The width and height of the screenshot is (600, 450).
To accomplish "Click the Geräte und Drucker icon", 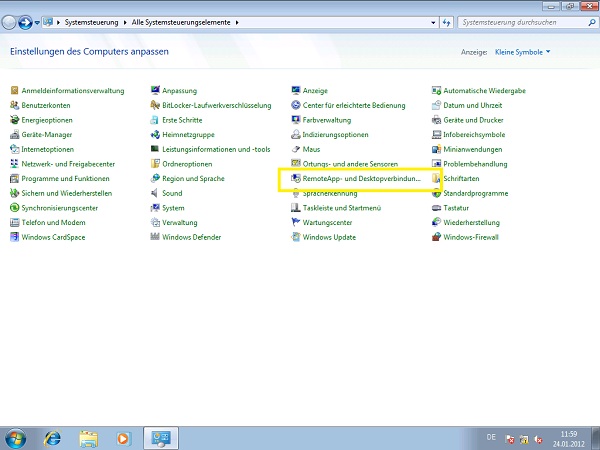I will pos(436,120).
